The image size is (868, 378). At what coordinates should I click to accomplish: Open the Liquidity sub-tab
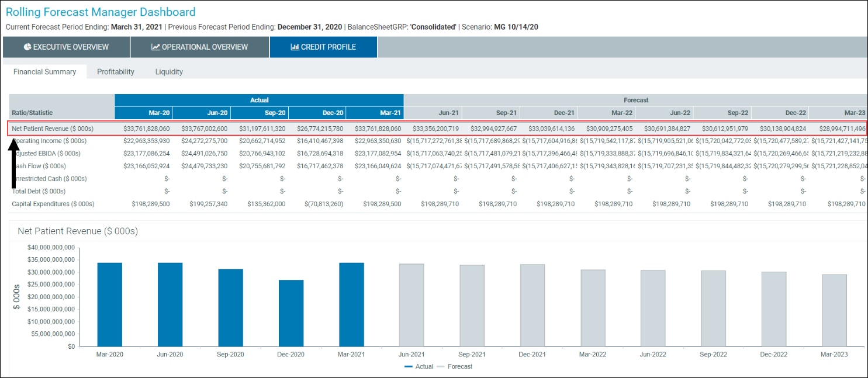pyautogui.click(x=169, y=72)
